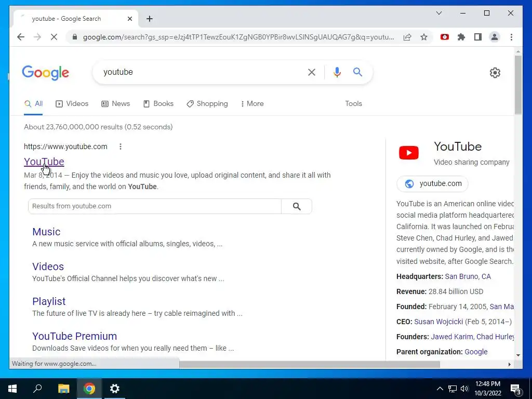Open the Chrome profile avatar
This screenshot has height=399, width=532.
coord(495,37)
